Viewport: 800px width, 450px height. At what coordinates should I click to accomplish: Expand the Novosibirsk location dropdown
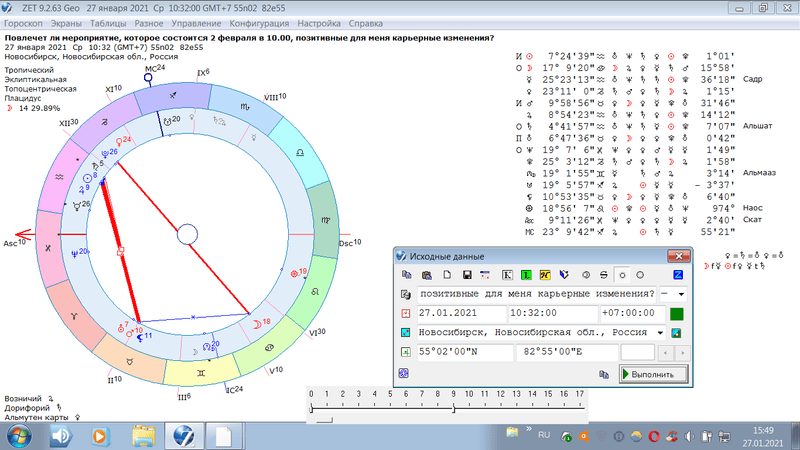[x=661, y=332]
